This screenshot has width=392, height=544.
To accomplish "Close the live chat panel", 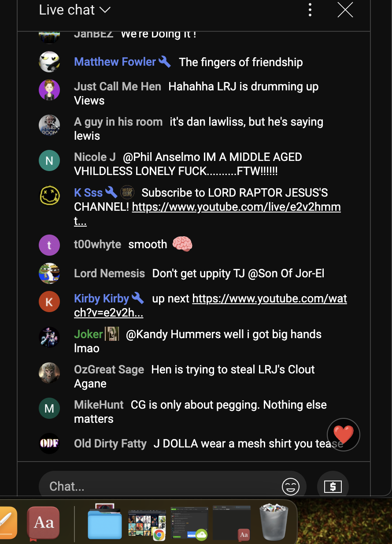I will (x=345, y=10).
